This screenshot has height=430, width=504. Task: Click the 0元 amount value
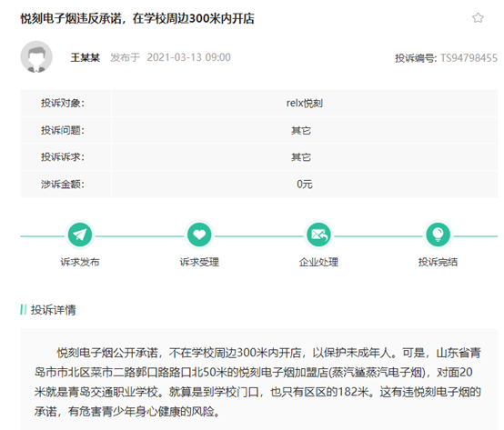pyautogui.click(x=305, y=185)
